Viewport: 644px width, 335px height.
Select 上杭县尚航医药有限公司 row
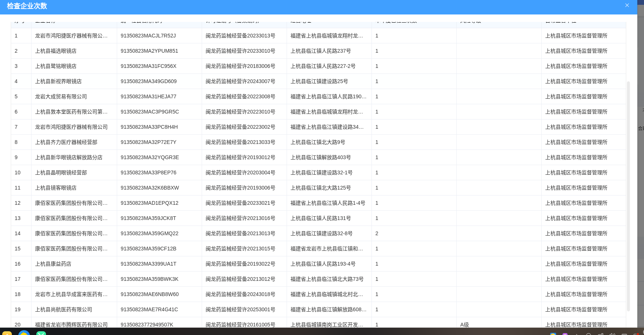click(63, 309)
